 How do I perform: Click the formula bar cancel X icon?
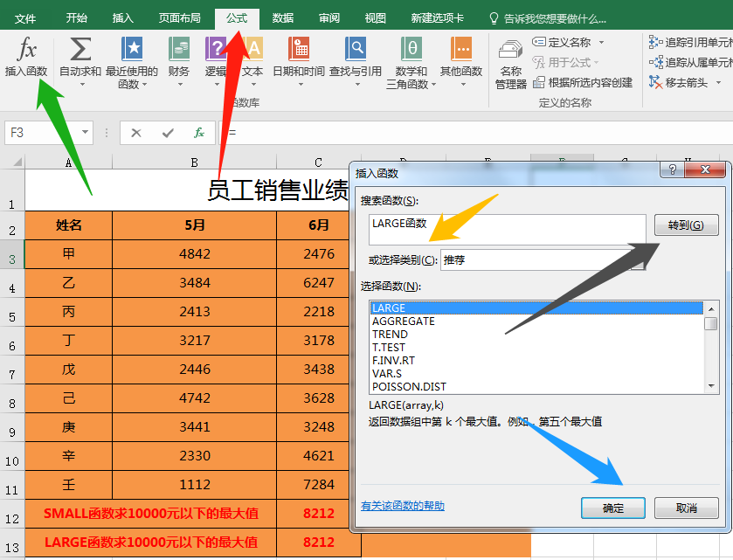coord(136,133)
